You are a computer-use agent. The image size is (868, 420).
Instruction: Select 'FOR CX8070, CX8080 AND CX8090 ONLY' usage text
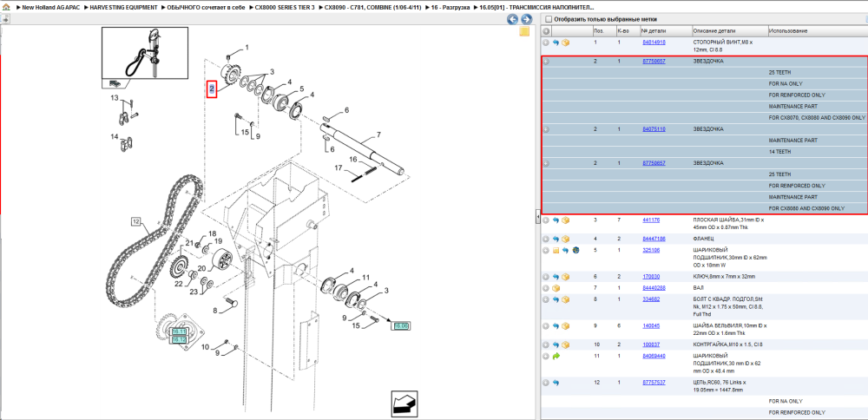(817, 118)
